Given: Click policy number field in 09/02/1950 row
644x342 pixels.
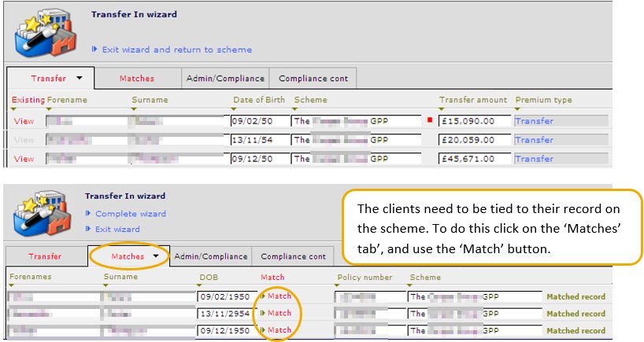Looking at the screenshot, I should click(x=371, y=297).
